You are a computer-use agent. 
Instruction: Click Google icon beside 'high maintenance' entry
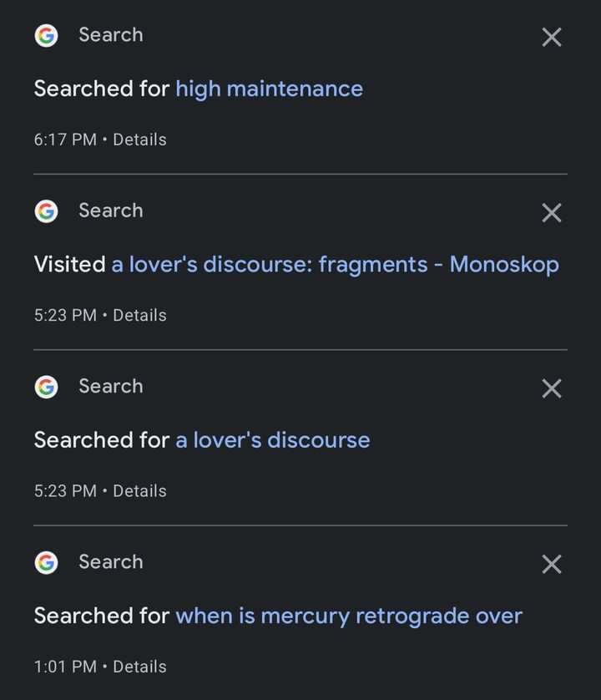(x=47, y=36)
